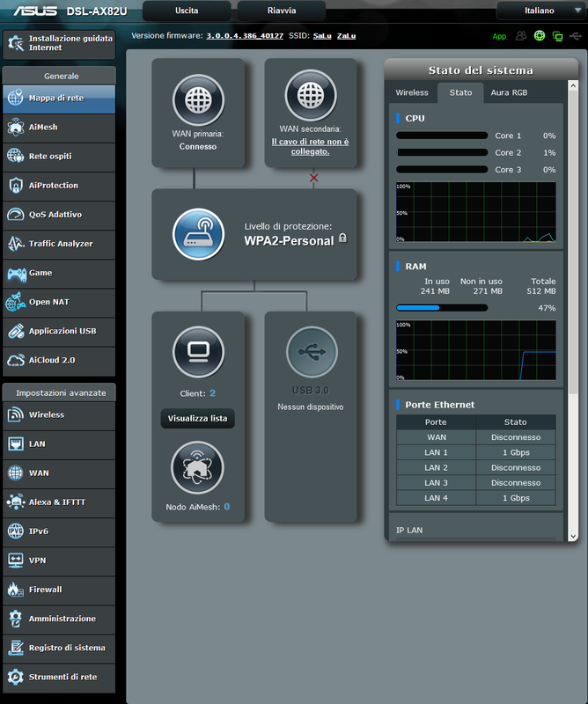Viewport: 588px width, 704px height.
Task: Click the Nodo AiMesh house icon
Action: pos(197,467)
